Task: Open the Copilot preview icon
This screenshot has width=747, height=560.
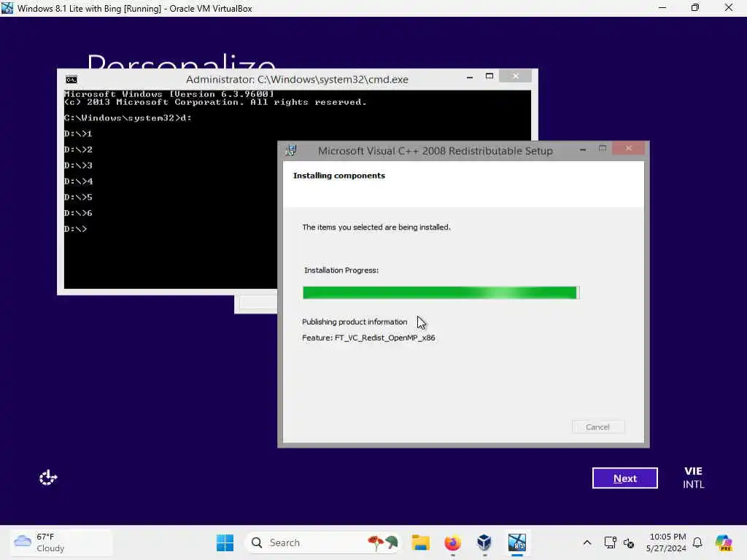Action: tap(724, 542)
